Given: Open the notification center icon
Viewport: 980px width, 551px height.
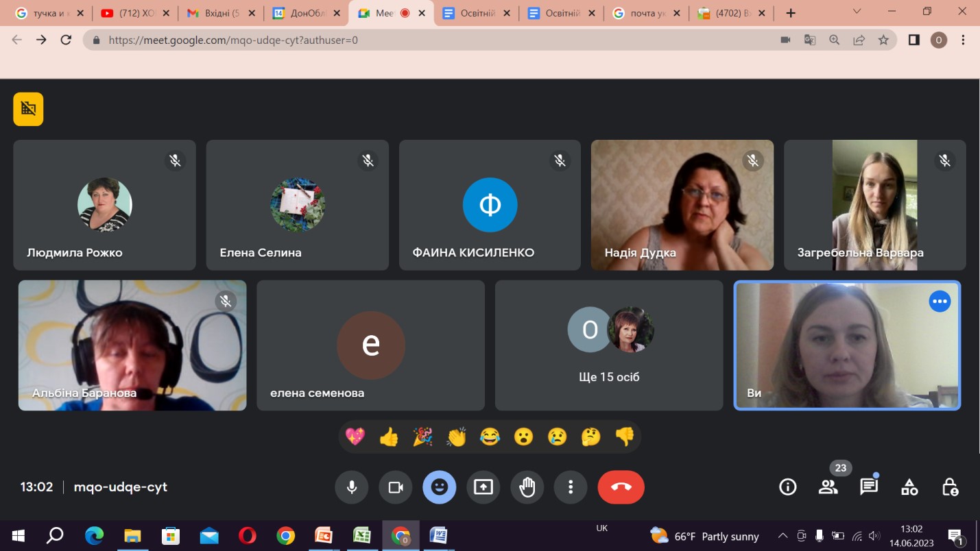Looking at the screenshot, I should tap(955, 536).
